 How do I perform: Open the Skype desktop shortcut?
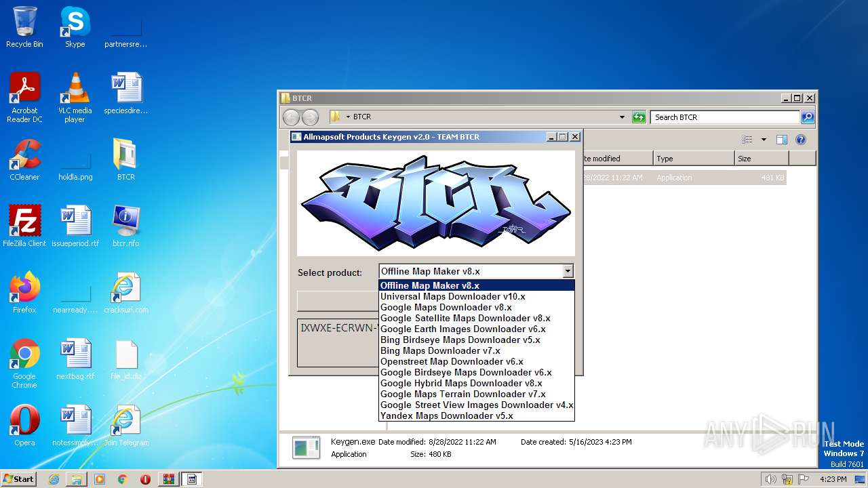click(75, 27)
